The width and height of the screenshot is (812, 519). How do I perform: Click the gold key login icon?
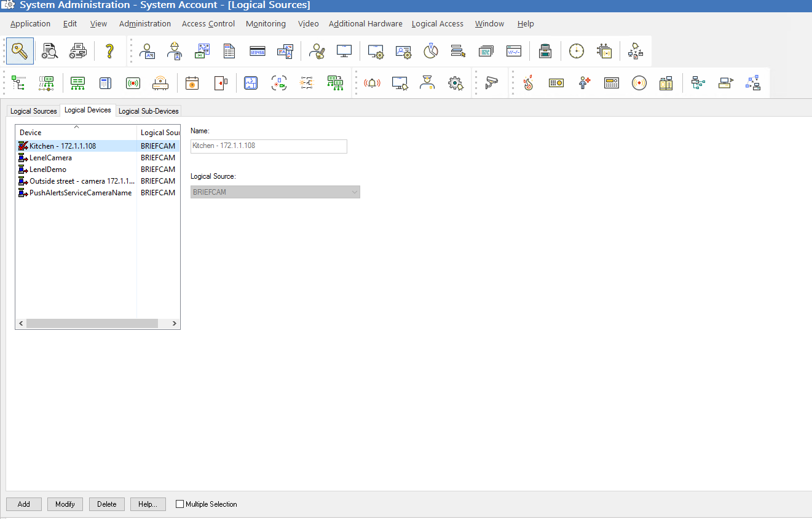pyautogui.click(x=20, y=51)
